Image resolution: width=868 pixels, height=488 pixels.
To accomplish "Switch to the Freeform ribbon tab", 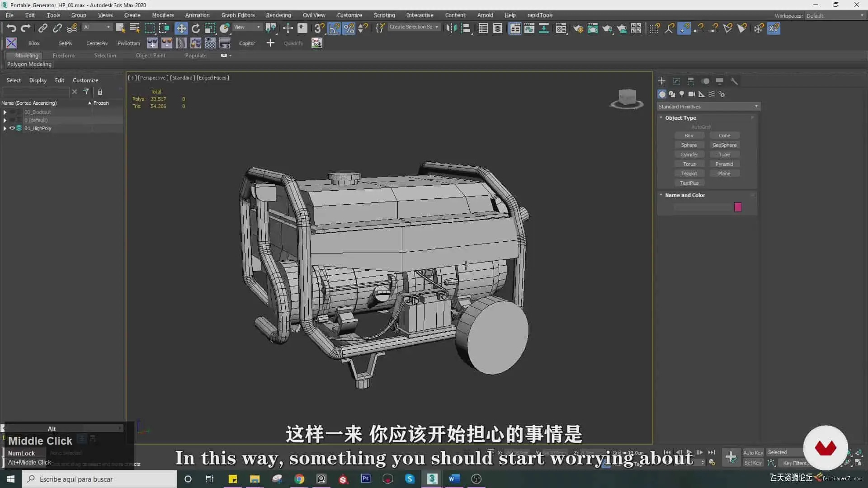I will coord(63,56).
